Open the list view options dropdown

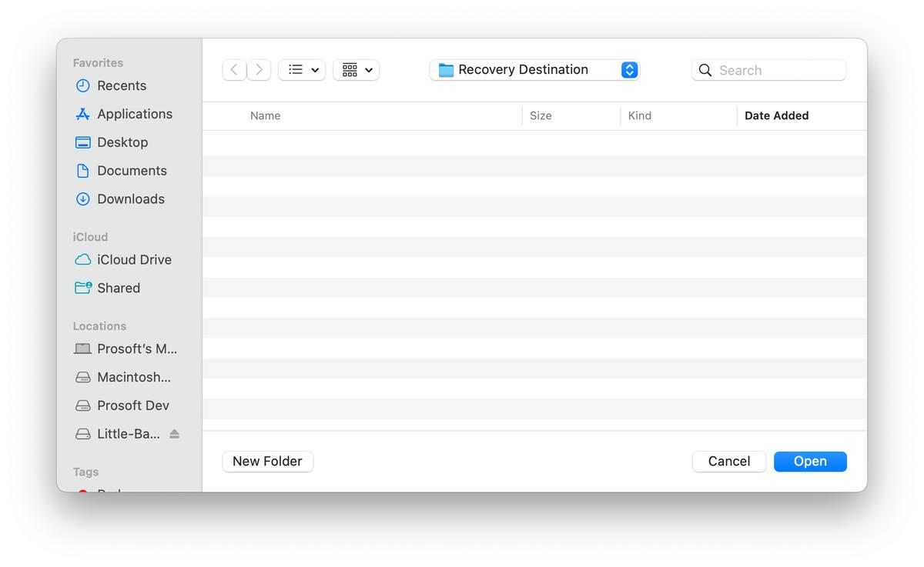[x=302, y=69]
